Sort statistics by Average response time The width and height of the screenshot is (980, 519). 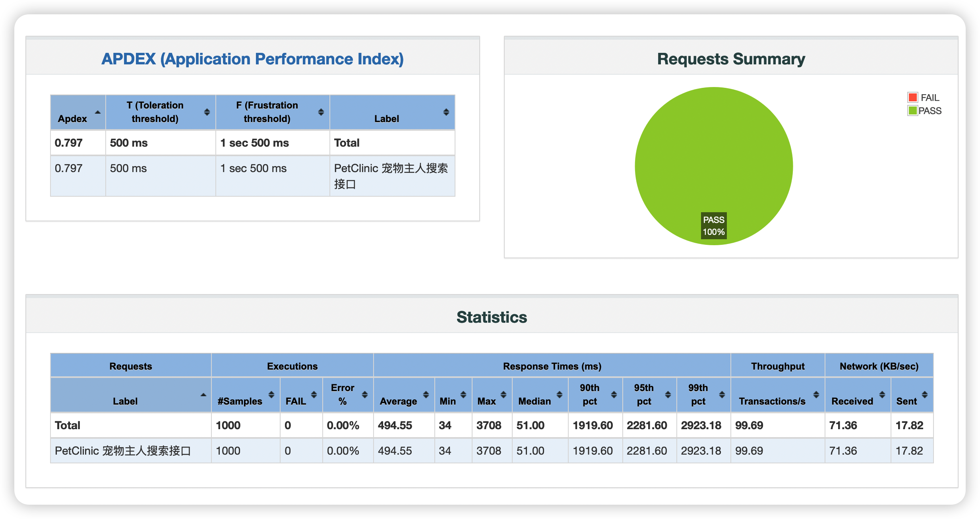click(426, 395)
